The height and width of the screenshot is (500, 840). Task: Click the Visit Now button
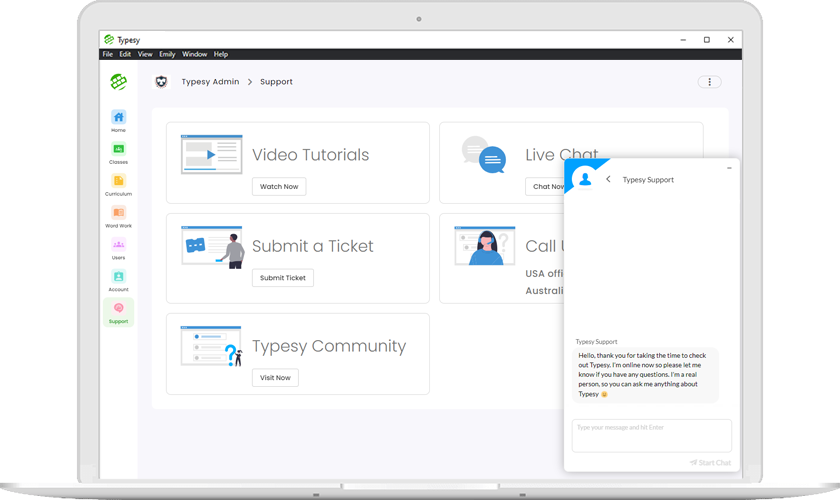point(275,377)
